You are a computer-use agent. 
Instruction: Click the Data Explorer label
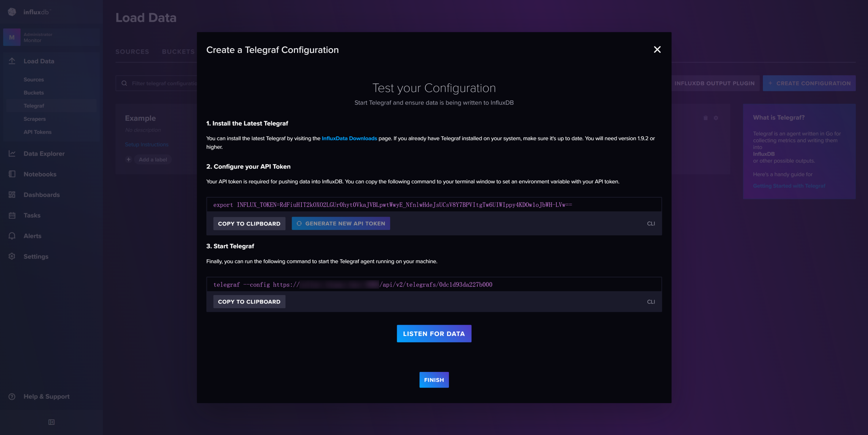click(44, 154)
